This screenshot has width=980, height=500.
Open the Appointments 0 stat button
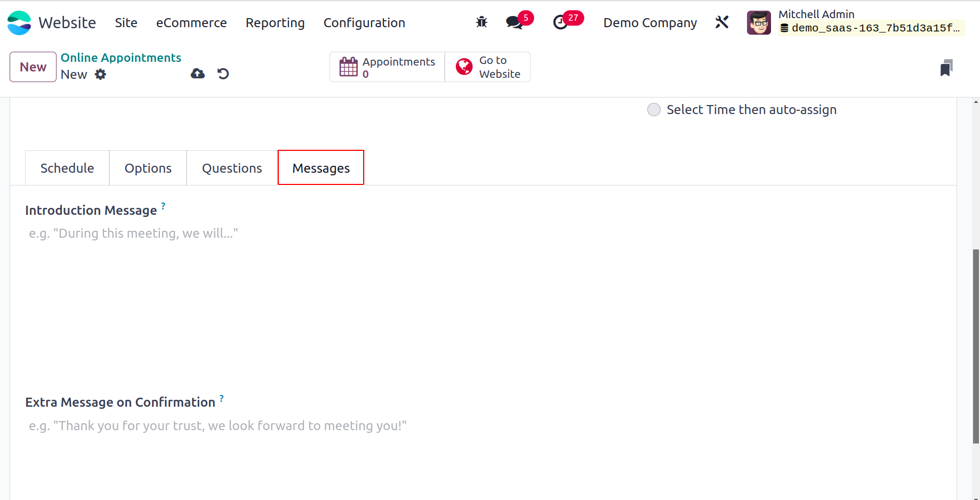tap(387, 67)
